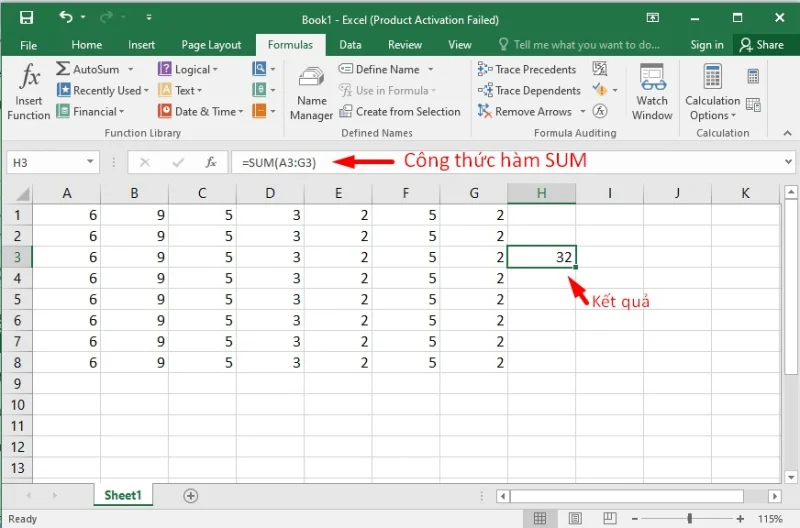Switch to Normal view icon
800x528 pixels.
click(540, 518)
